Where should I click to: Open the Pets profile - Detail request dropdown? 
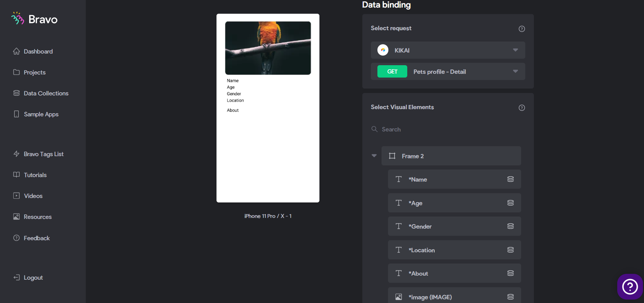point(448,71)
